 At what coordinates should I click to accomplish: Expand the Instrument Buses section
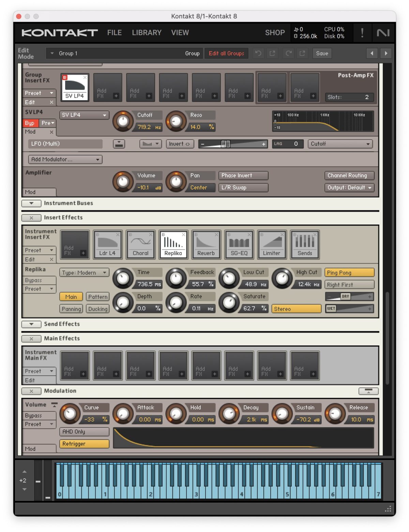coord(31,203)
